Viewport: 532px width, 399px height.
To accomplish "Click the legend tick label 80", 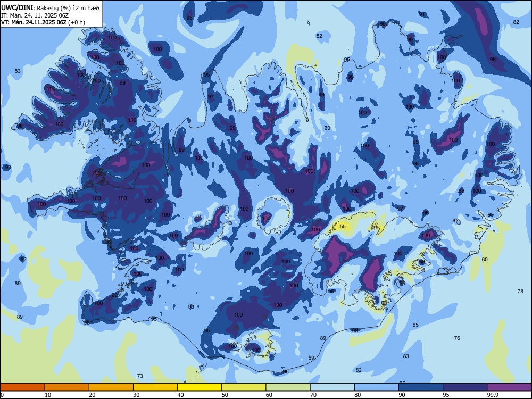I will pos(358,395).
